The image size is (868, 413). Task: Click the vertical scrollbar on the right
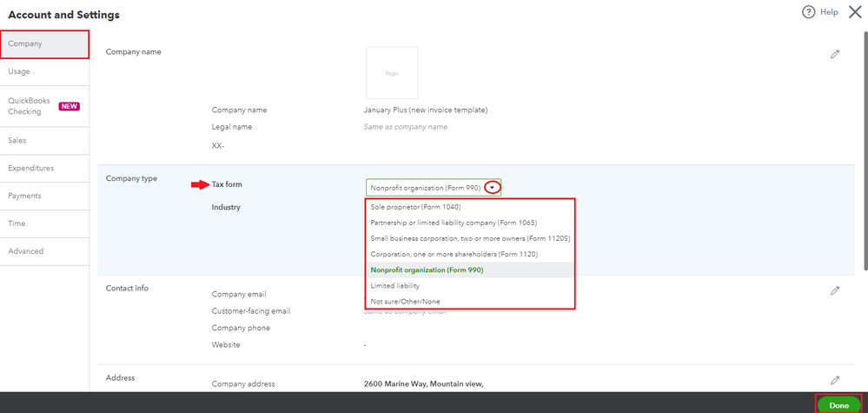click(865, 150)
